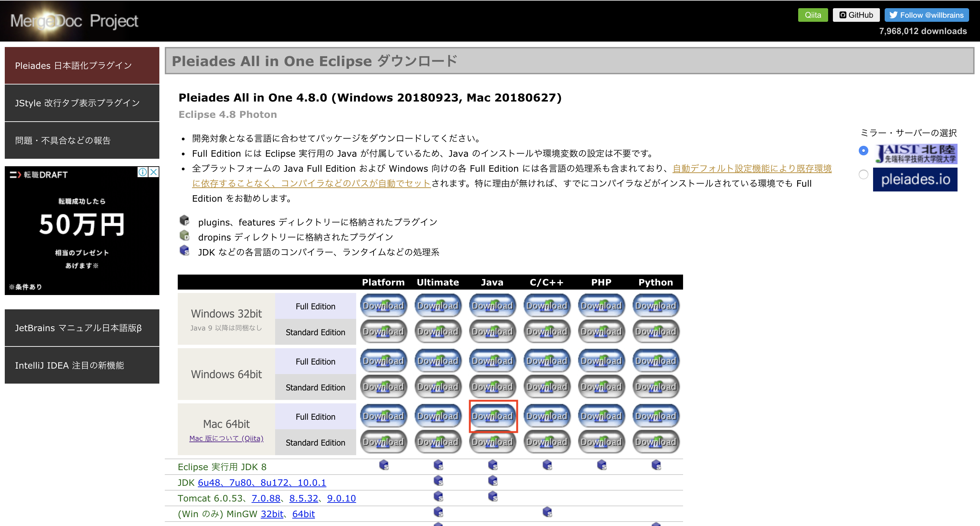Click JDK 8 icon in Platform column
The width and height of the screenshot is (980, 526).
click(383, 465)
